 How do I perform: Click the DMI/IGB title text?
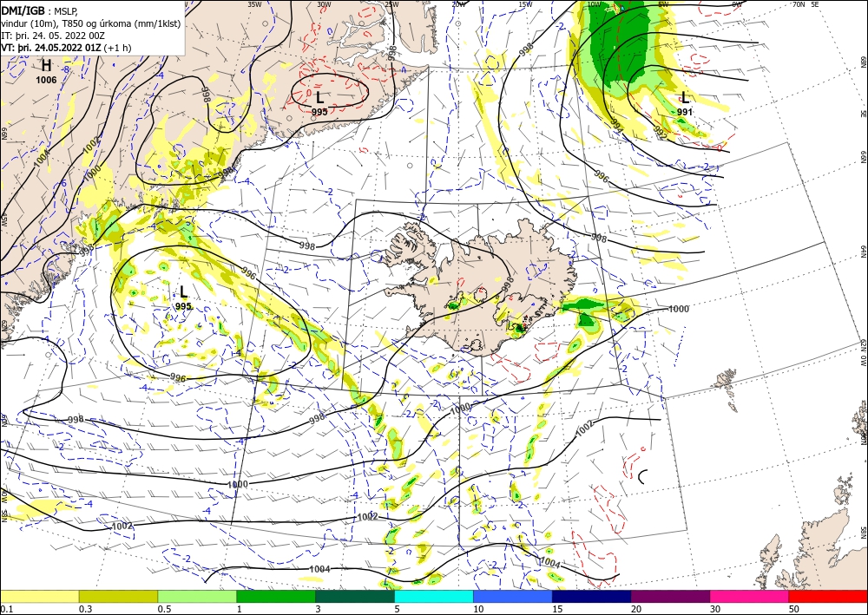pyautogui.click(x=23, y=10)
